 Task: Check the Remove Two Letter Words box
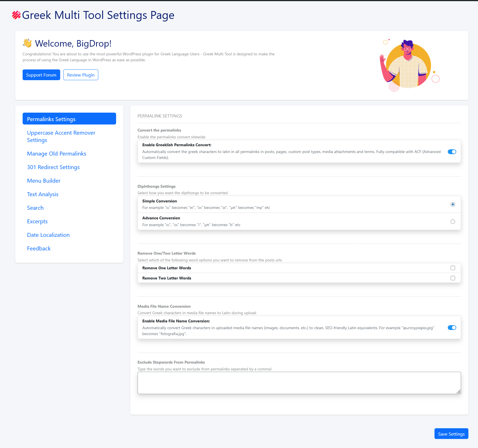[x=453, y=278]
